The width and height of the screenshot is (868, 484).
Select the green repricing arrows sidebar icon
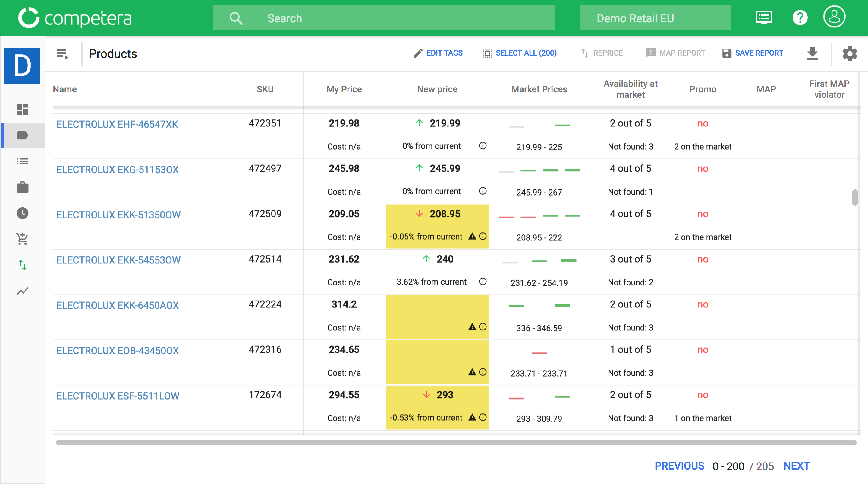click(22, 265)
